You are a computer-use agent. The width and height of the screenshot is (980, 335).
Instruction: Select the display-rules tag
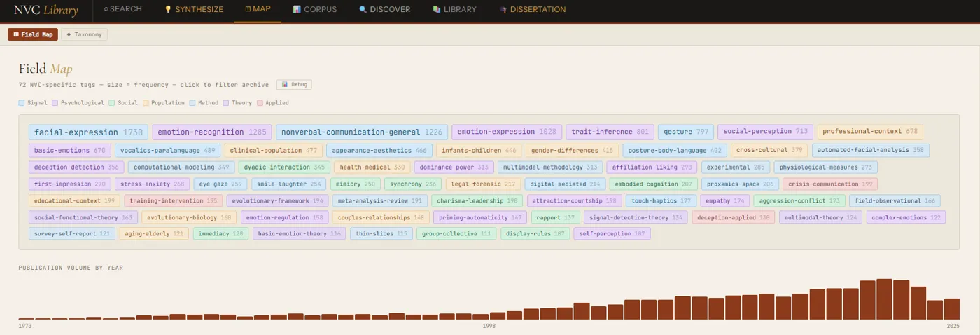click(535, 234)
